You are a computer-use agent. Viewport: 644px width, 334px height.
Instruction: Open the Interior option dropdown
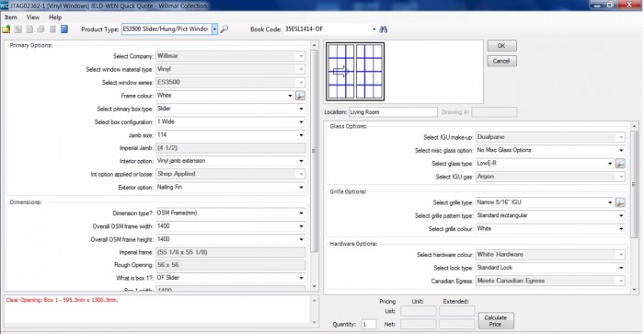tap(301, 161)
